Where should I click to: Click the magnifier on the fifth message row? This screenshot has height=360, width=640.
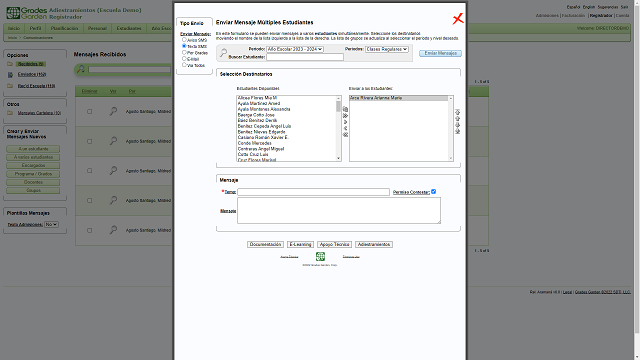113,230
